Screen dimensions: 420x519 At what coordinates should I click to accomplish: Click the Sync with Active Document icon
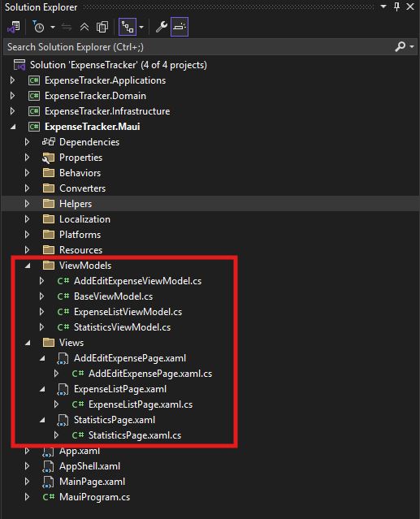67,27
